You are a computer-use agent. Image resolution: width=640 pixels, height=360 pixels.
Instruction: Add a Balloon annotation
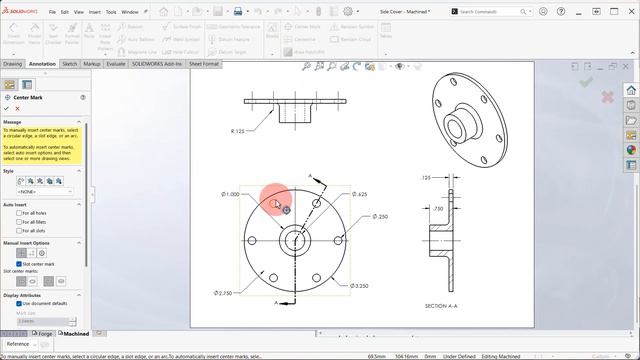tap(130, 27)
